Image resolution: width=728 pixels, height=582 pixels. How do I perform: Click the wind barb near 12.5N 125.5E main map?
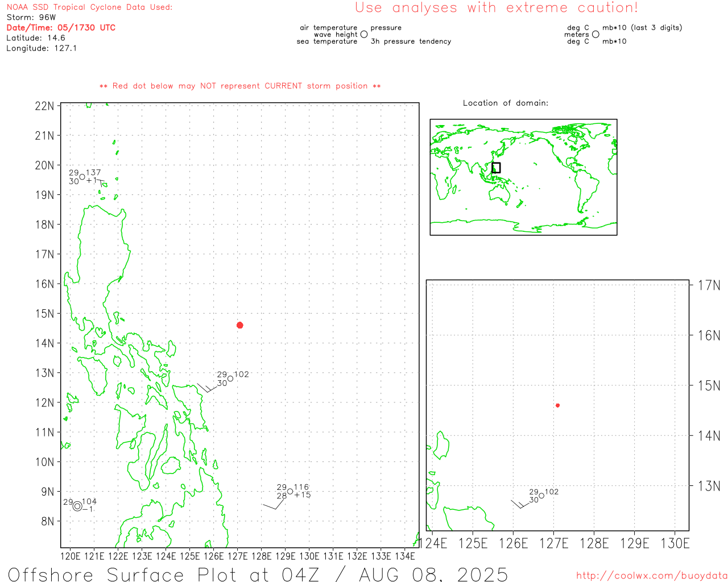pyautogui.click(x=208, y=388)
